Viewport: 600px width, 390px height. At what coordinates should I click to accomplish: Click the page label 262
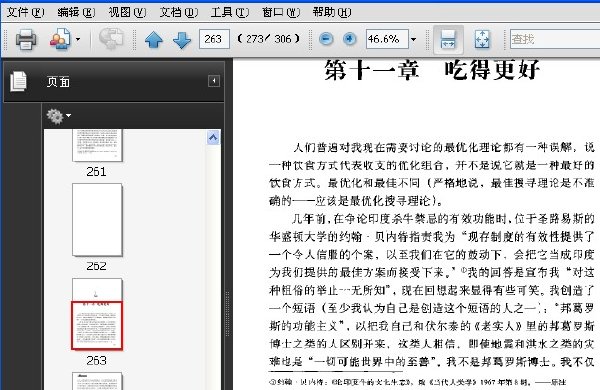96,266
